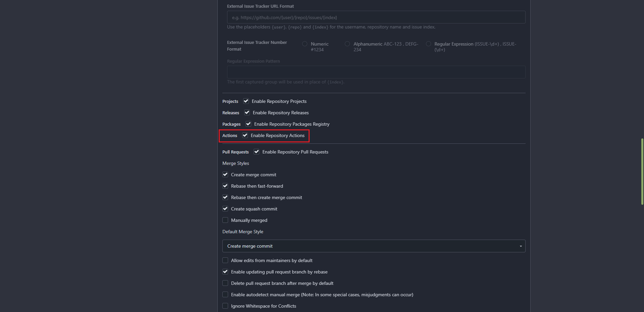
Task: Turn off Enable Repository Actions
Action: coord(245,135)
